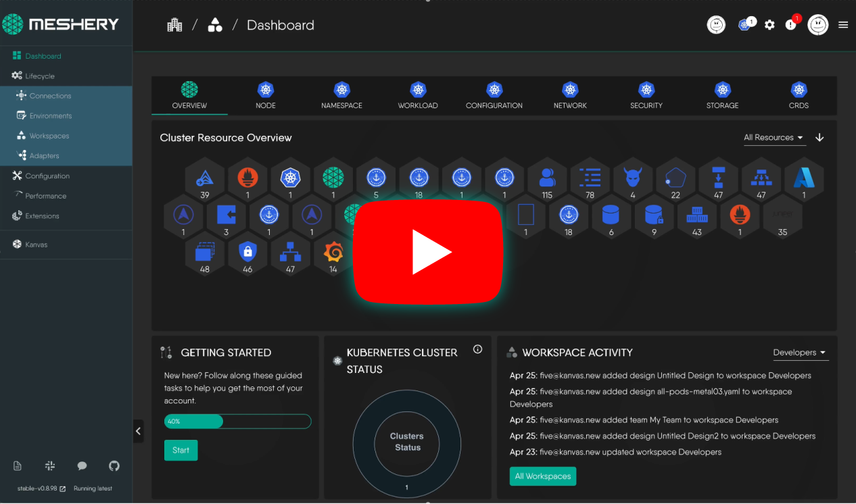Collapse the sidebar using the left chevron
The image size is (856, 504).
(139, 431)
